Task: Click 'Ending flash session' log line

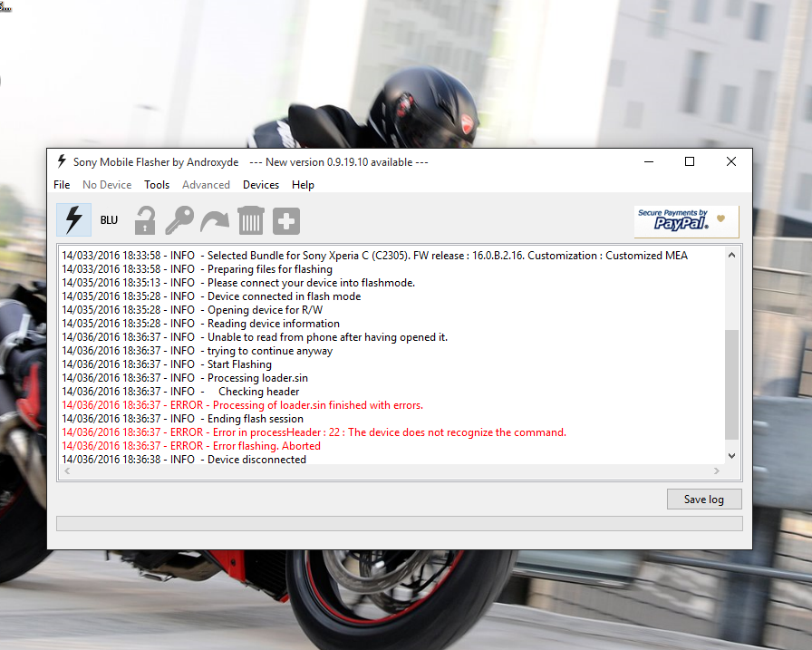Action: pos(183,419)
